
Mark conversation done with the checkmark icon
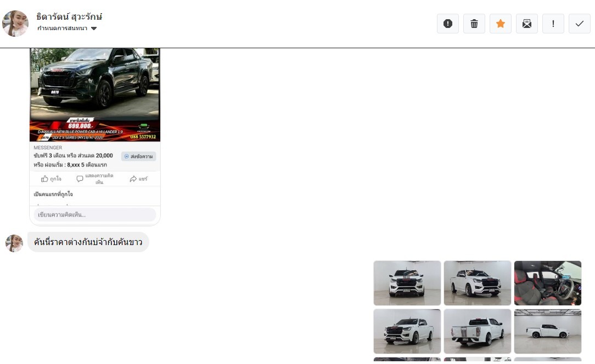[580, 24]
